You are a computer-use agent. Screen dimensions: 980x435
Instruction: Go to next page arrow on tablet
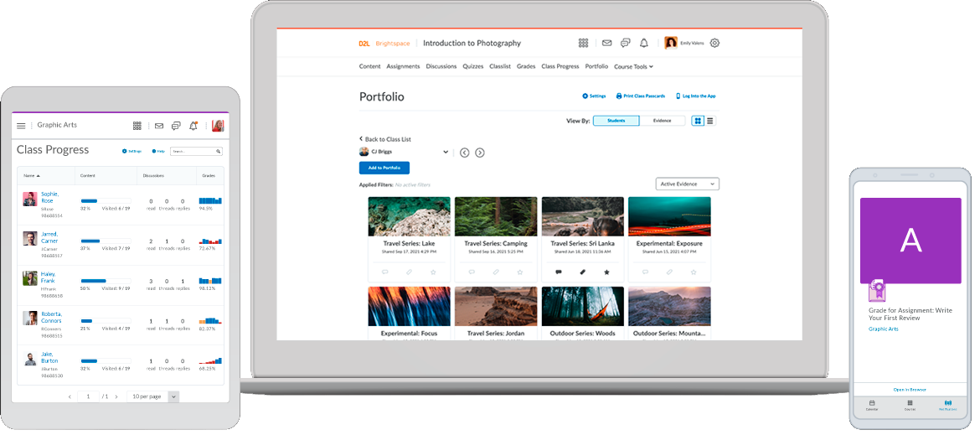click(x=116, y=397)
